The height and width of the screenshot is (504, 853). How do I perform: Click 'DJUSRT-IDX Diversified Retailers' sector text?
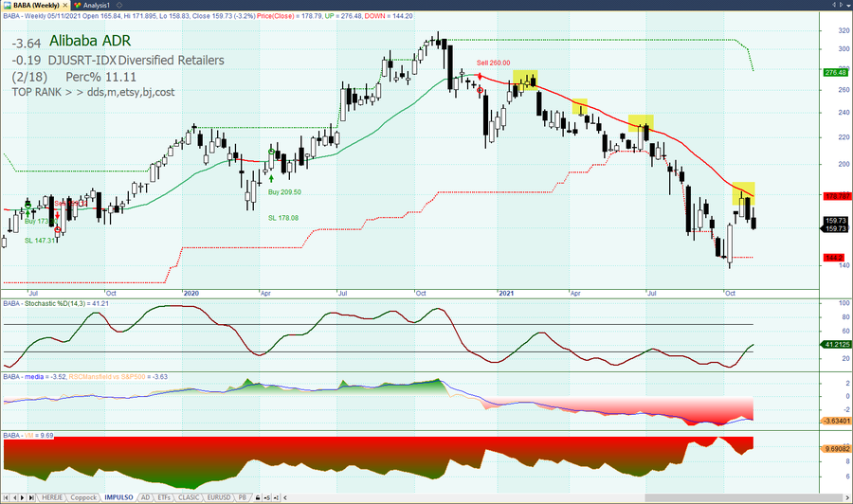point(136,61)
